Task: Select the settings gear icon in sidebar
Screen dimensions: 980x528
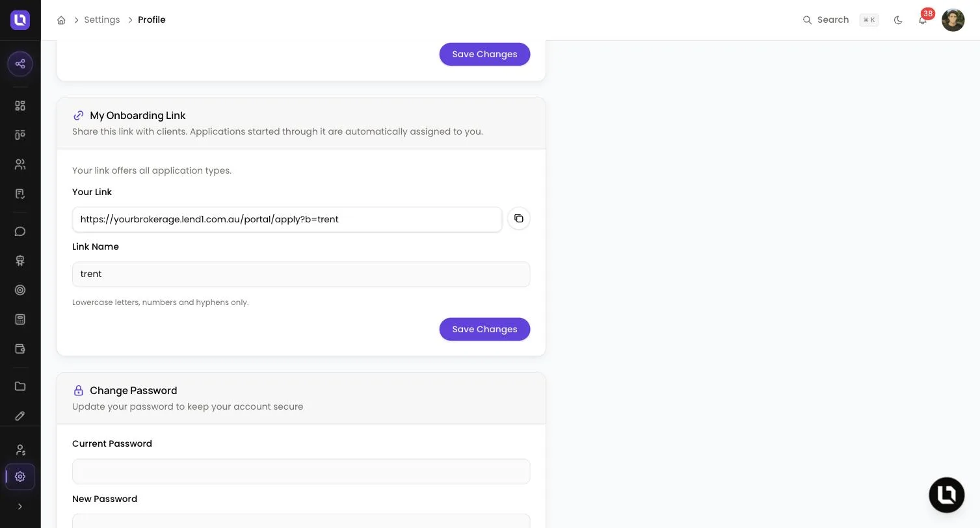Action: (x=20, y=477)
